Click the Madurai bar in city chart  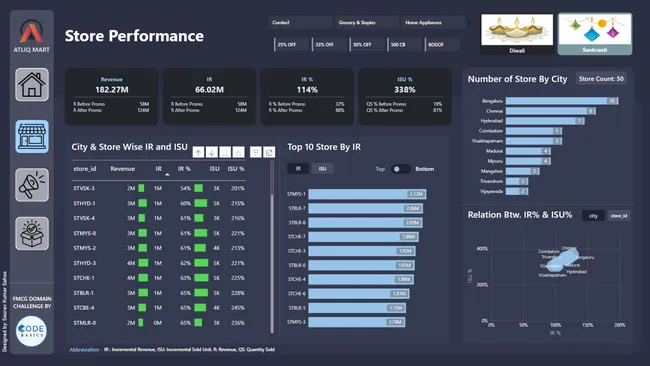point(528,151)
